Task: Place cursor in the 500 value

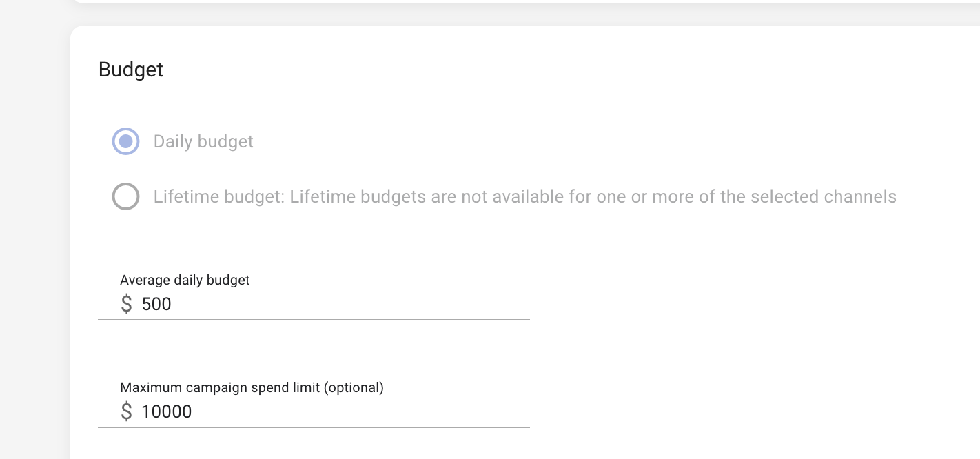Action: coord(156,304)
